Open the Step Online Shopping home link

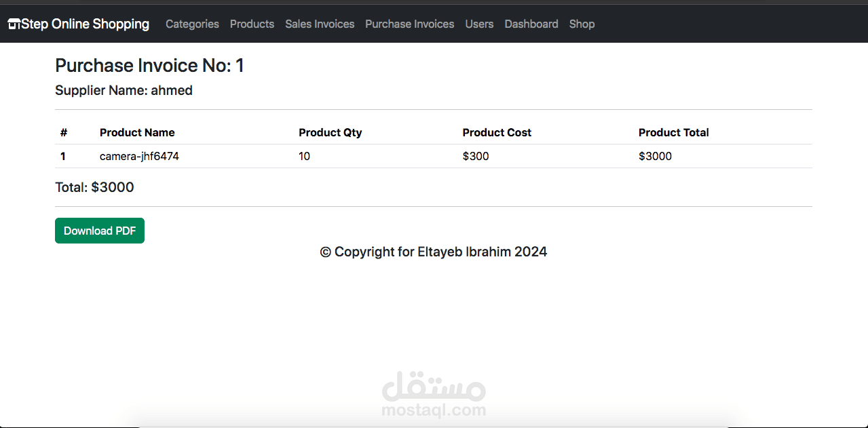pyautogui.click(x=86, y=24)
